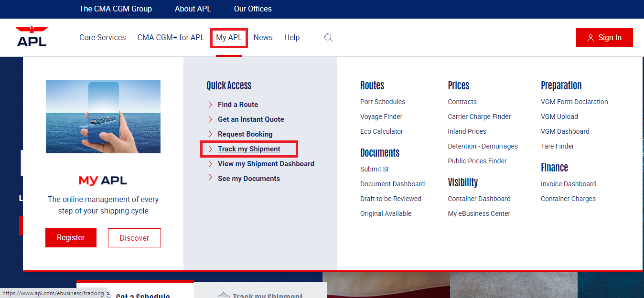This screenshot has width=644, height=298.
Task: Click chevron beside View my Shipment Dashboard
Action: (x=210, y=164)
